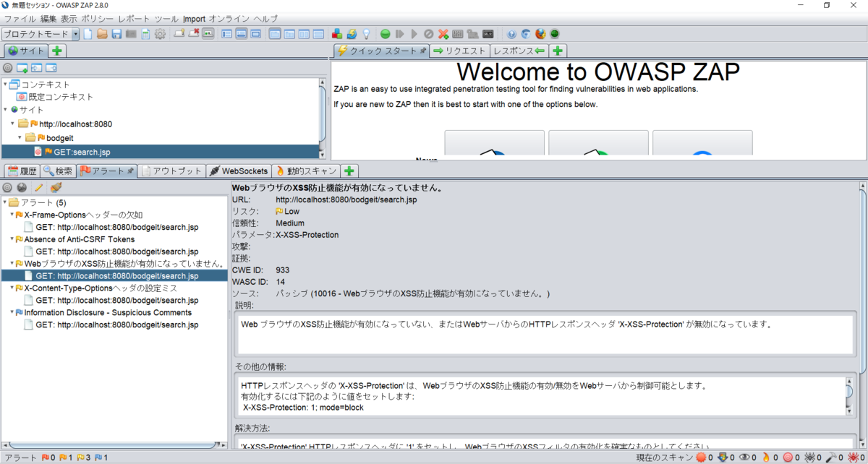Click the Continue play arrow icon
The image size is (868, 464).
(414, 34)
